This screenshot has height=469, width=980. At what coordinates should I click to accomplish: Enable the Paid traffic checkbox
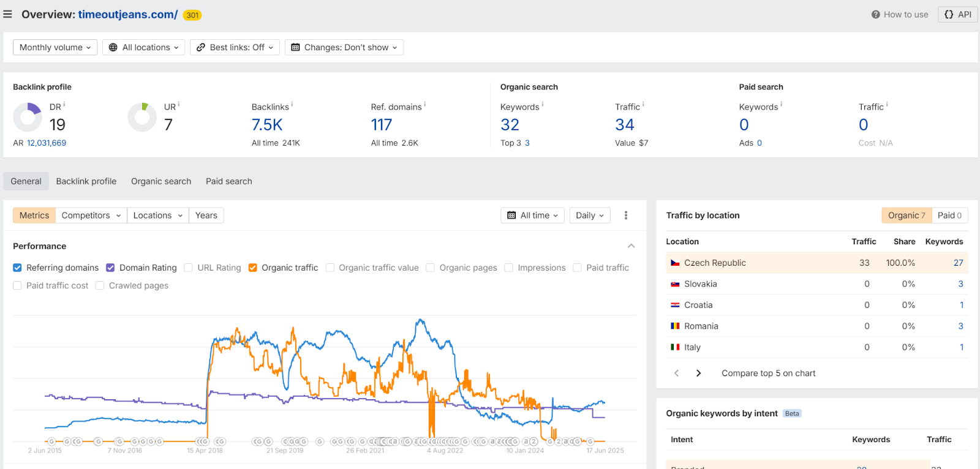coord(578,268)
